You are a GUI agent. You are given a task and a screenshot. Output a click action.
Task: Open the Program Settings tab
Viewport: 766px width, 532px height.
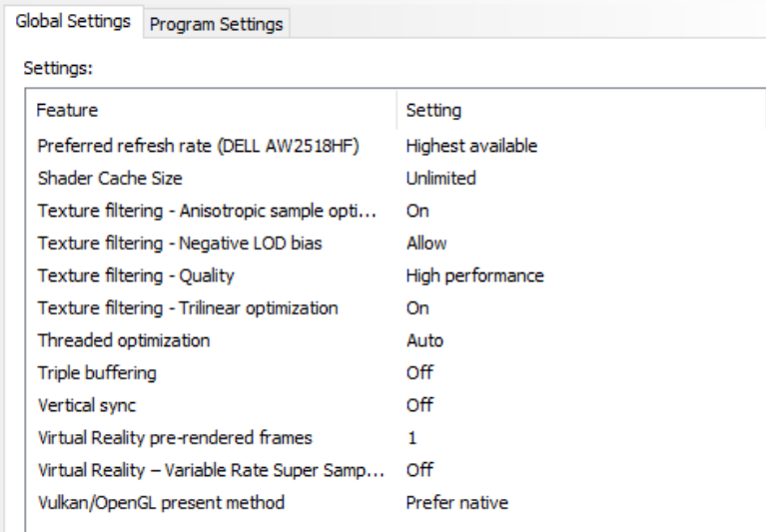[x=217, y=24]
